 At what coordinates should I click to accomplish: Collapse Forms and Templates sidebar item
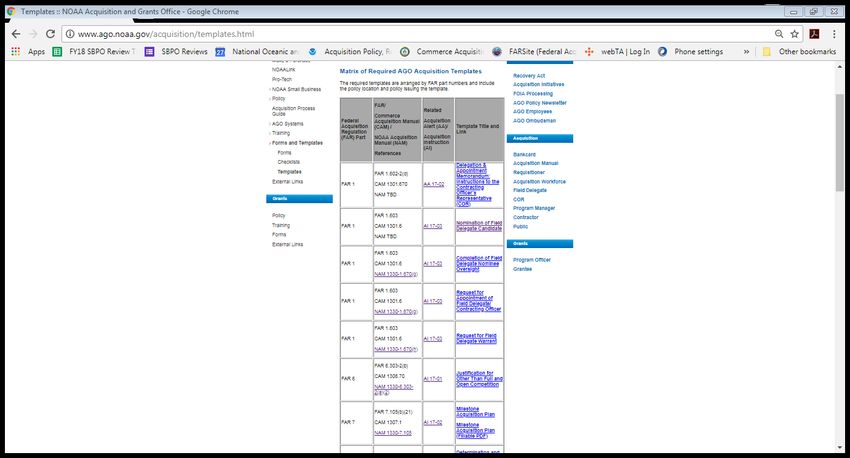297,143
